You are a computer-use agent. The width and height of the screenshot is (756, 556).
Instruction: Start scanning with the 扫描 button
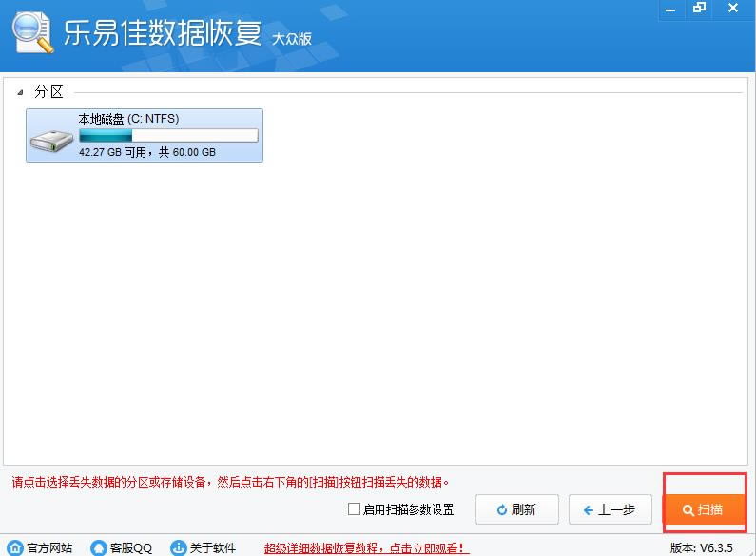[704, 509]
